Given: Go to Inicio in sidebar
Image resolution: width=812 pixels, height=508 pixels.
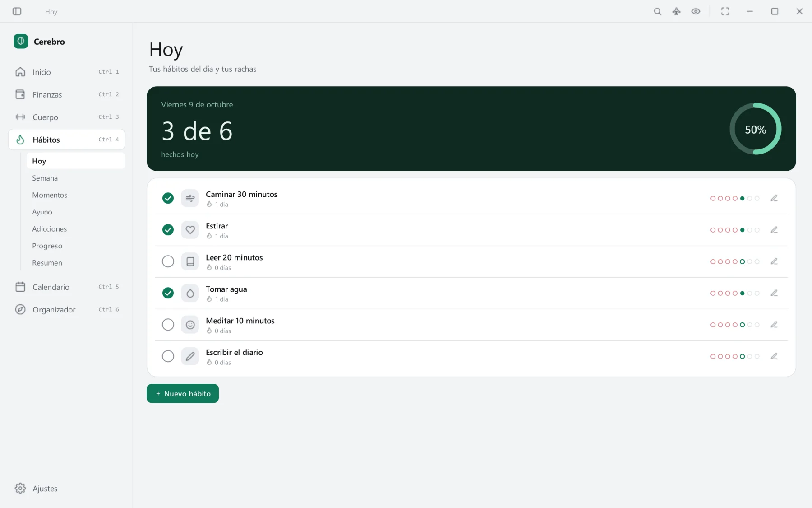Looking at the screenshot, I should click(66, 72).
